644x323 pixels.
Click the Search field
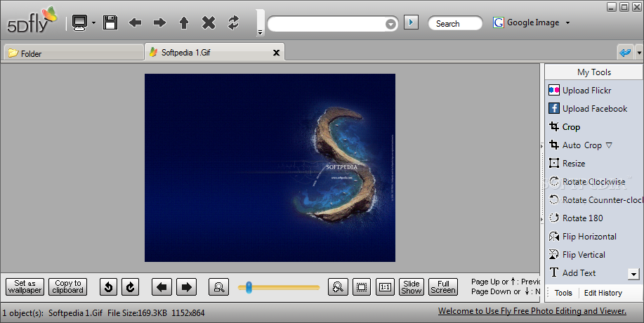coord(455,23)
